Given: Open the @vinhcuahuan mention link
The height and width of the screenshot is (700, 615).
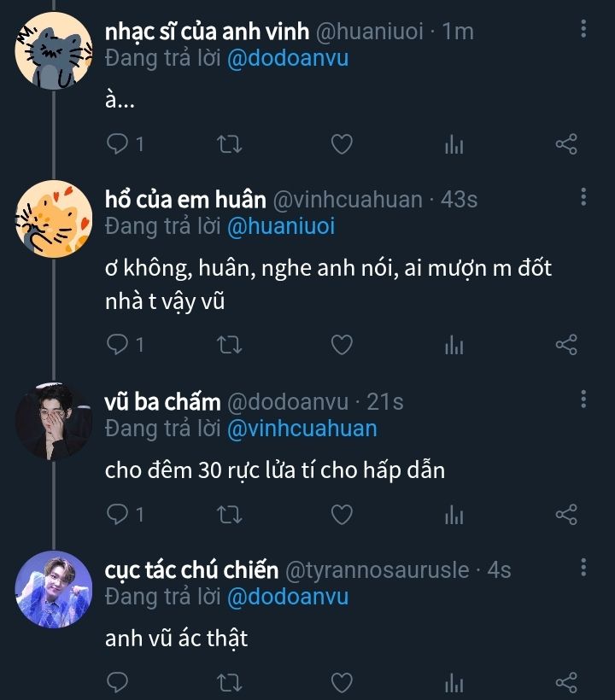Looking at the screenshot, I should 302,428.
